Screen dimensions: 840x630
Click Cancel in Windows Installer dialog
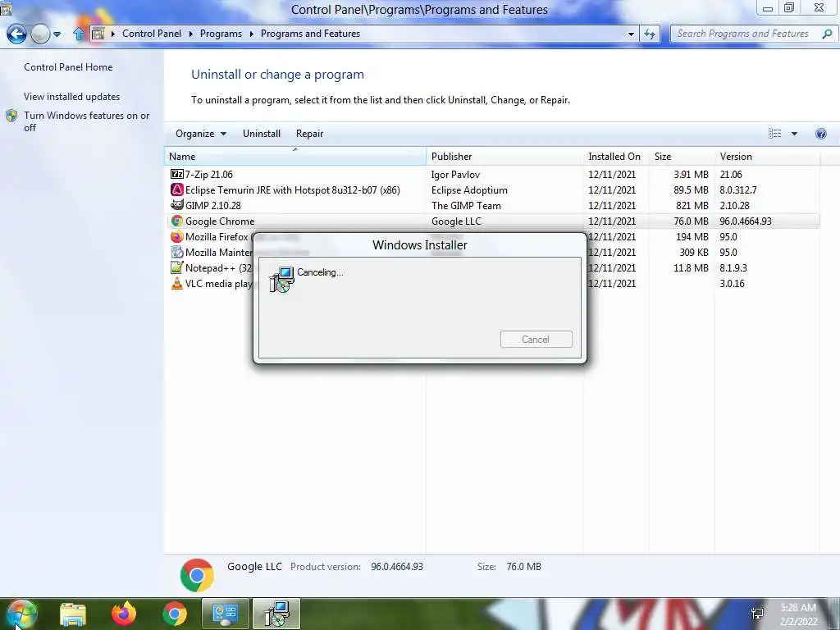pos(536,339)
